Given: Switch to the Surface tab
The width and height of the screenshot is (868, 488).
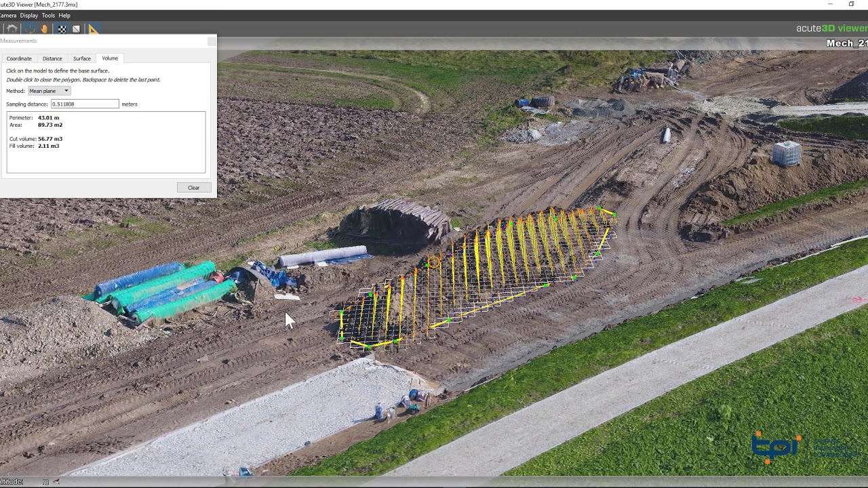Looking at the screenshot, I should (82, 59).
